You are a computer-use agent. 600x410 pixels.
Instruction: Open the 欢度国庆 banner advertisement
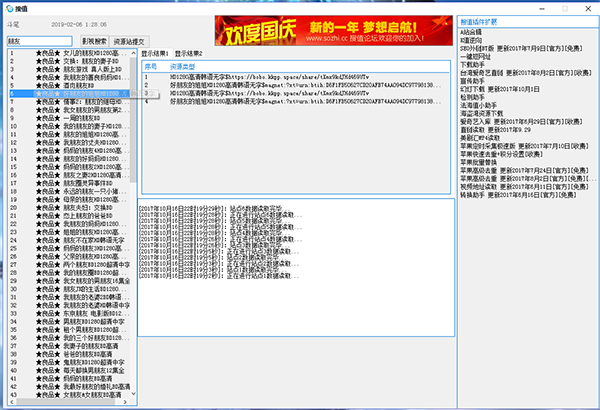click(x=334, y=31)
